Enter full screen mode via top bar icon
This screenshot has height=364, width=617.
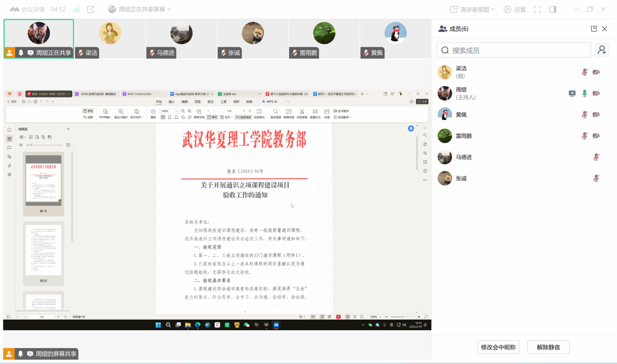coord(537,10)
